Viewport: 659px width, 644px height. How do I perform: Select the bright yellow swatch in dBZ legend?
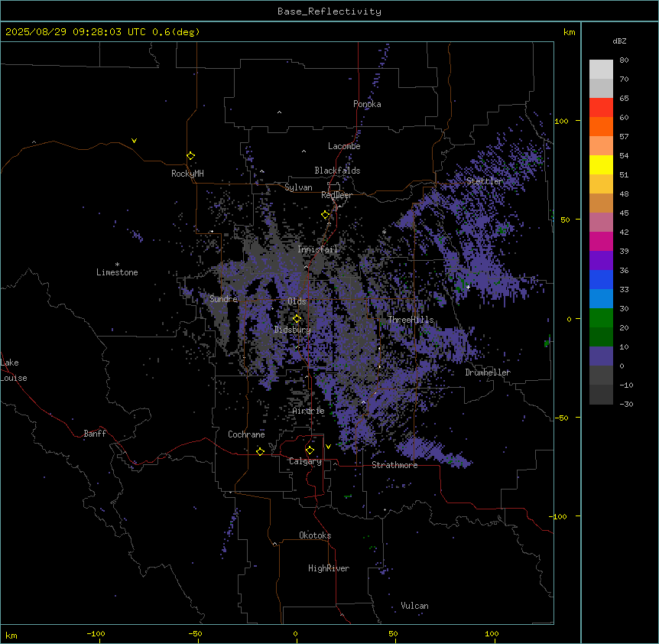tap(601, 164)
